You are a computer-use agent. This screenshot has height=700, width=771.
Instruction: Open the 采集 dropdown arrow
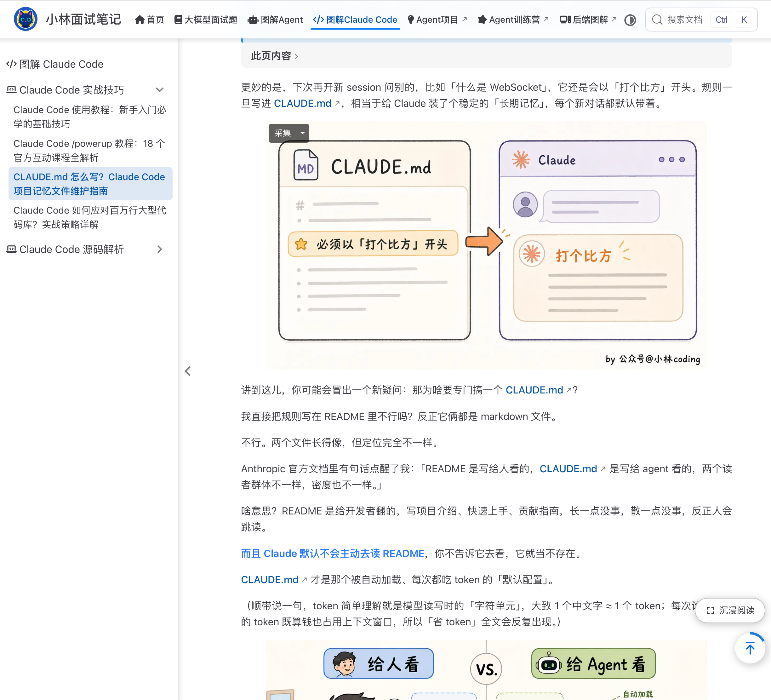tap(302, 133)
